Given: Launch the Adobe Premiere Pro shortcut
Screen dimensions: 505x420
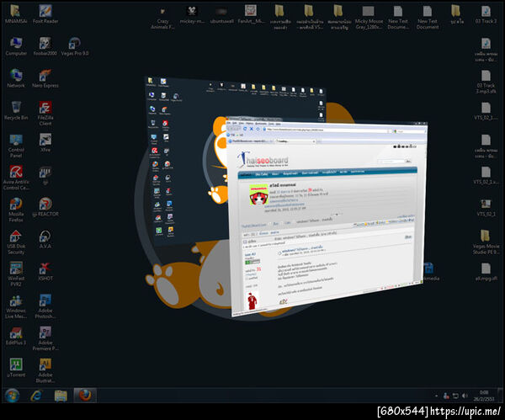Looking at the screenshot, I should tap(45, 339).
